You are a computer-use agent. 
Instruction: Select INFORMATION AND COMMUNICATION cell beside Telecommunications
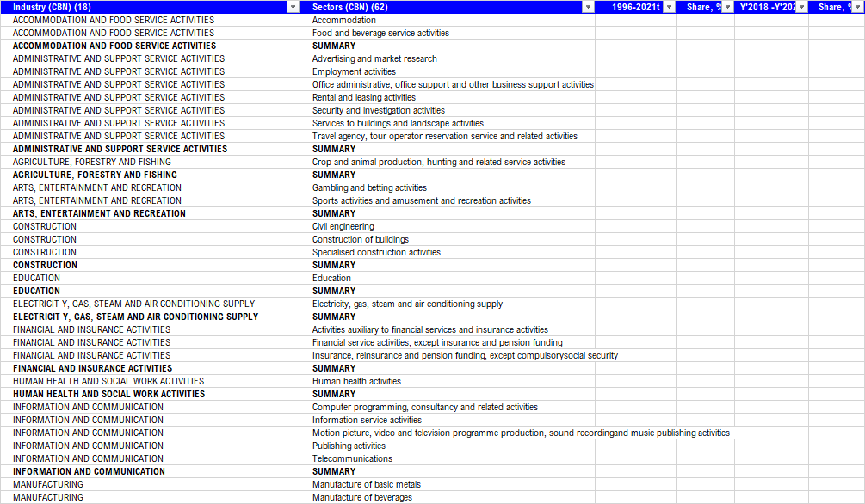tap(150, 458)
